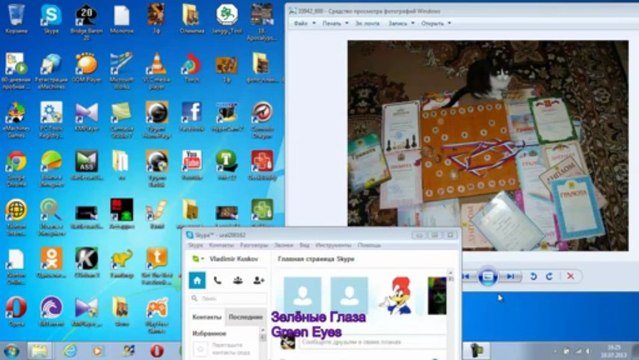The image size is (639, 360).
Task: Open Контакты menu in Skype menu bar
Action: (x=221, y=245)
